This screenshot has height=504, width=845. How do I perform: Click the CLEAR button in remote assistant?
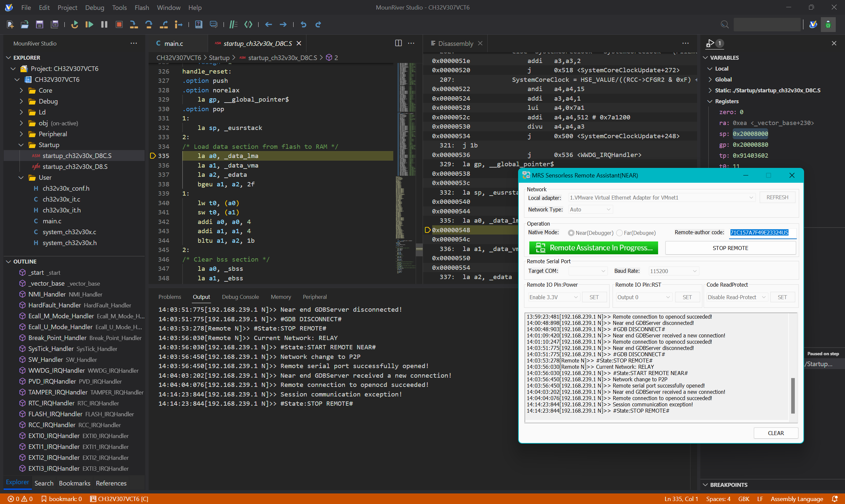point(776,433)
